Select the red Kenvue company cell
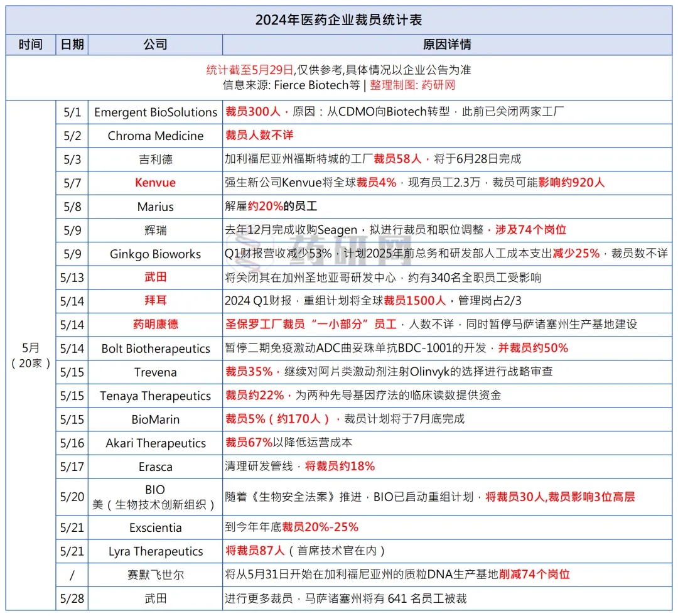The height and width of the screenshot is (616, 678). [x=155, y=183]
